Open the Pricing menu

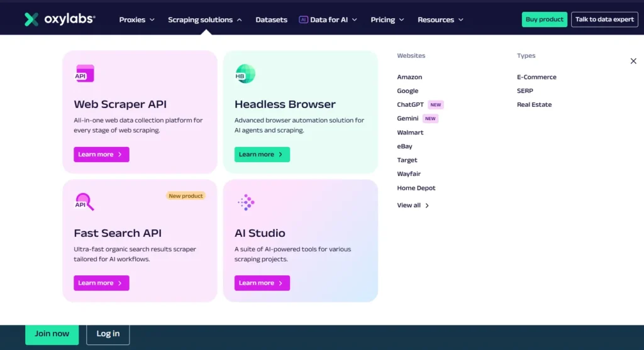387,19
